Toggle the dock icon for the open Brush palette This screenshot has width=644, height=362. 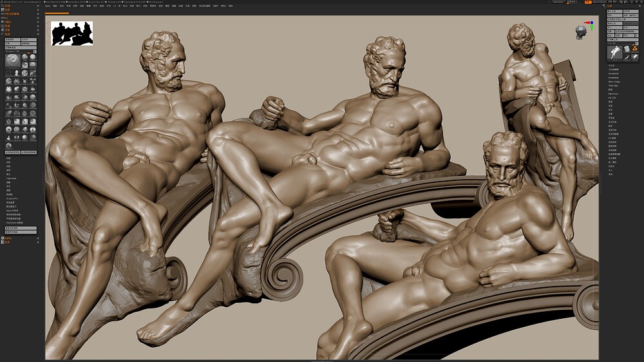click(x=38, y=33)
